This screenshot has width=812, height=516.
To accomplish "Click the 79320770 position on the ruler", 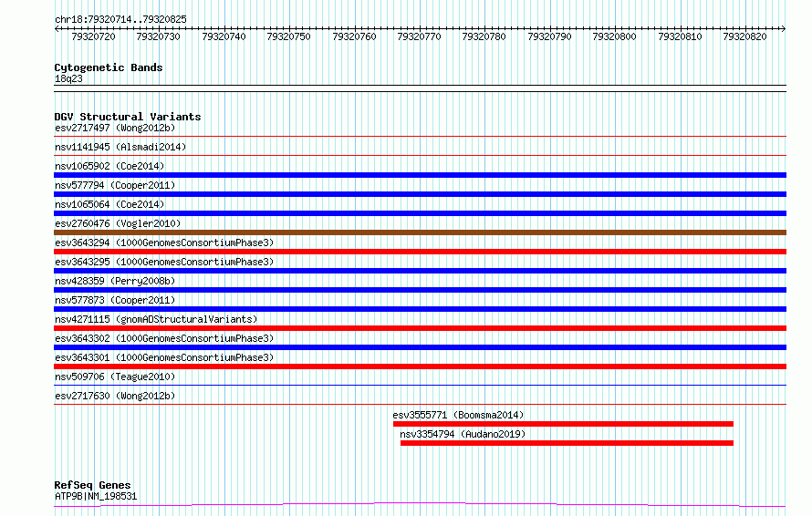I will (x=419, y=36).
